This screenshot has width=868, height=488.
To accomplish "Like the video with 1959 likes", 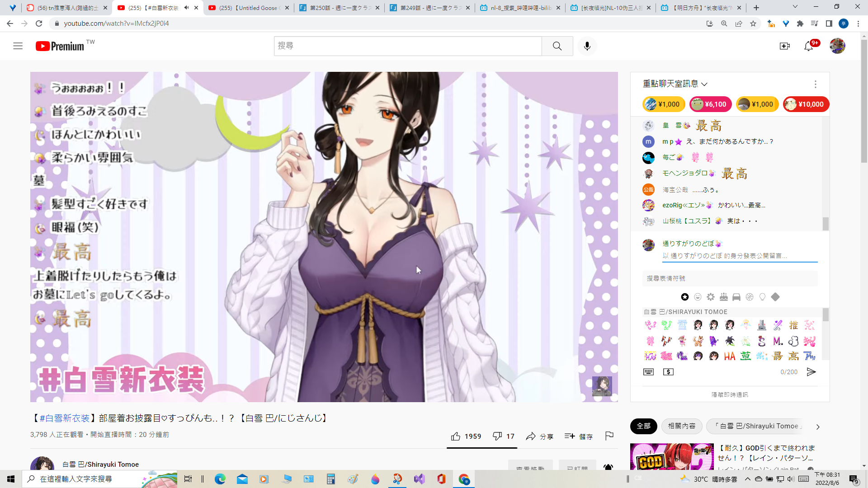I will (x=466, y=436).
